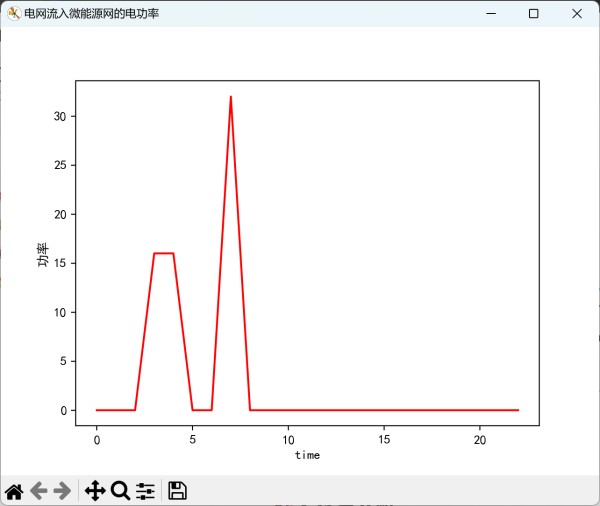Click the x-axis tick label 10

tap(288, 438)
